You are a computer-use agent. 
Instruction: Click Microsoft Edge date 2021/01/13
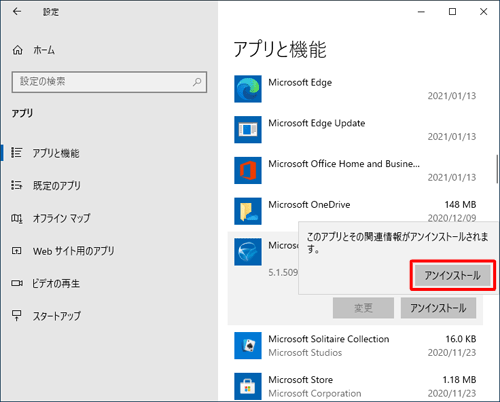tap(452, 96)
